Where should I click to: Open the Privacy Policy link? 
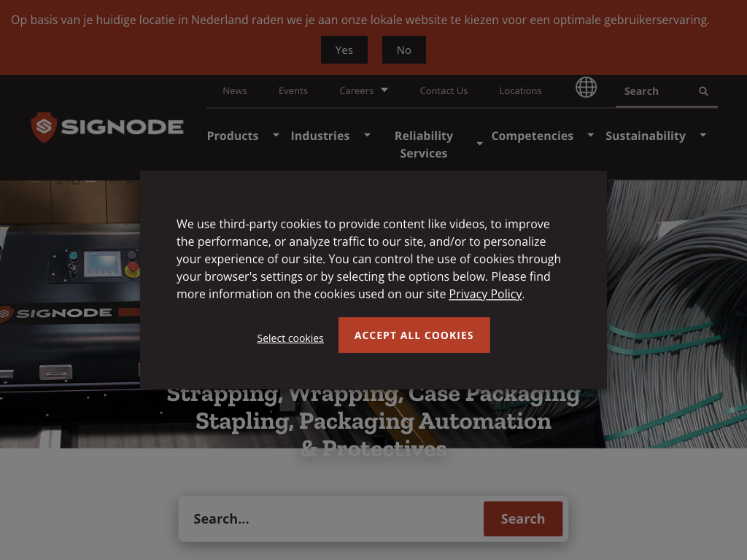(485, 295)
